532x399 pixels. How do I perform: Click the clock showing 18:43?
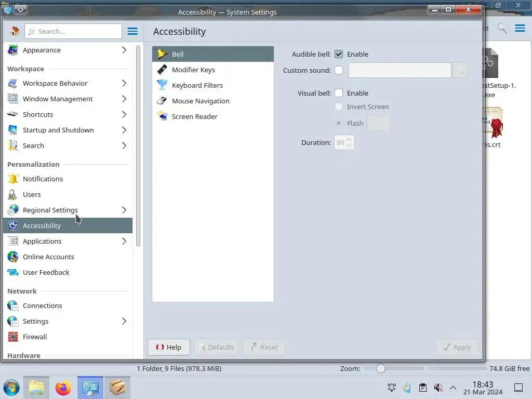[483, 384]
